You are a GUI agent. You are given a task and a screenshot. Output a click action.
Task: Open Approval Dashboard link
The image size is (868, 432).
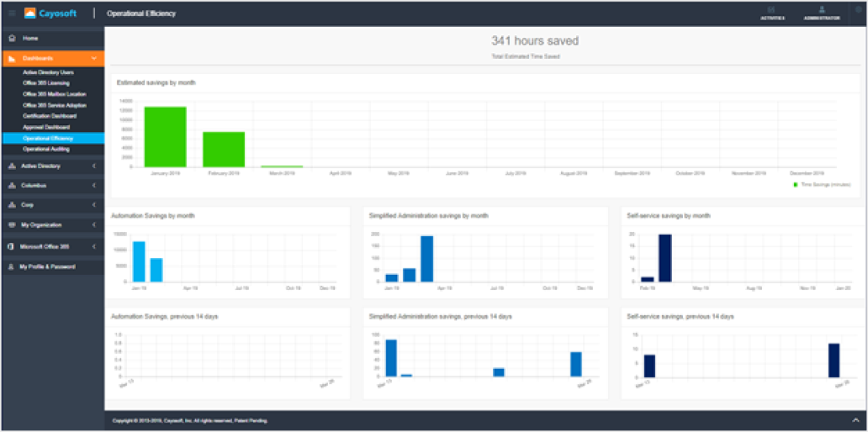tap(45, 128)
